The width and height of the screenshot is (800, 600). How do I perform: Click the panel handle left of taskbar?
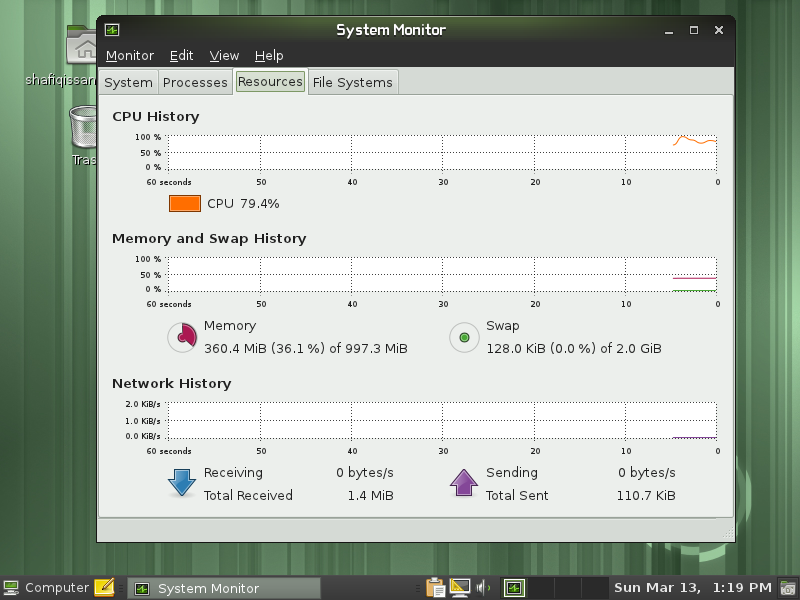pos(121,588)
